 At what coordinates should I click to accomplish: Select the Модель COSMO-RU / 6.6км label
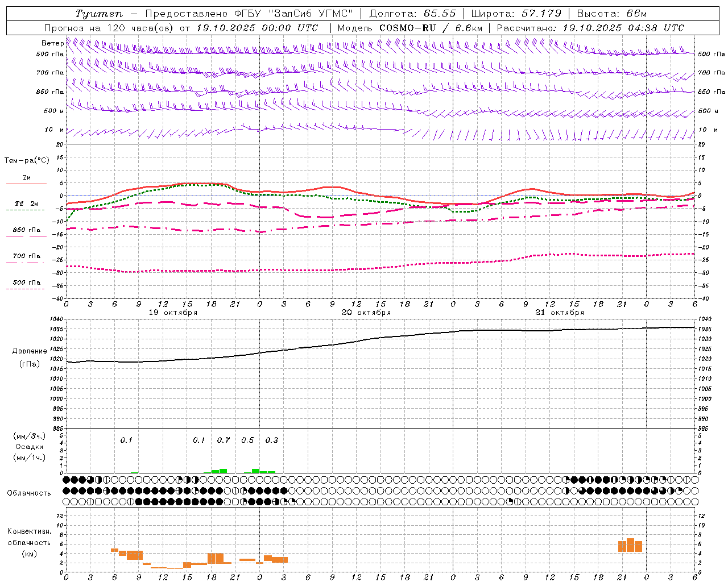click(409, 28)
